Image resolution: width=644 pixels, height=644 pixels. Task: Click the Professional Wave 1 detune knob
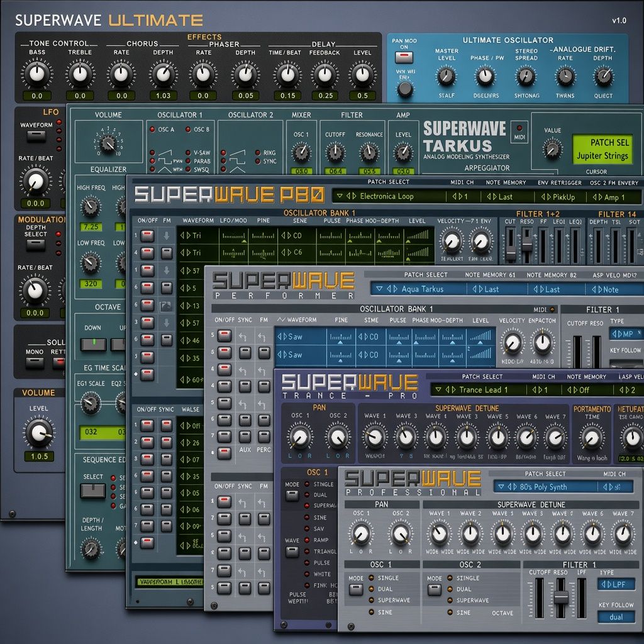pos(440,533)
